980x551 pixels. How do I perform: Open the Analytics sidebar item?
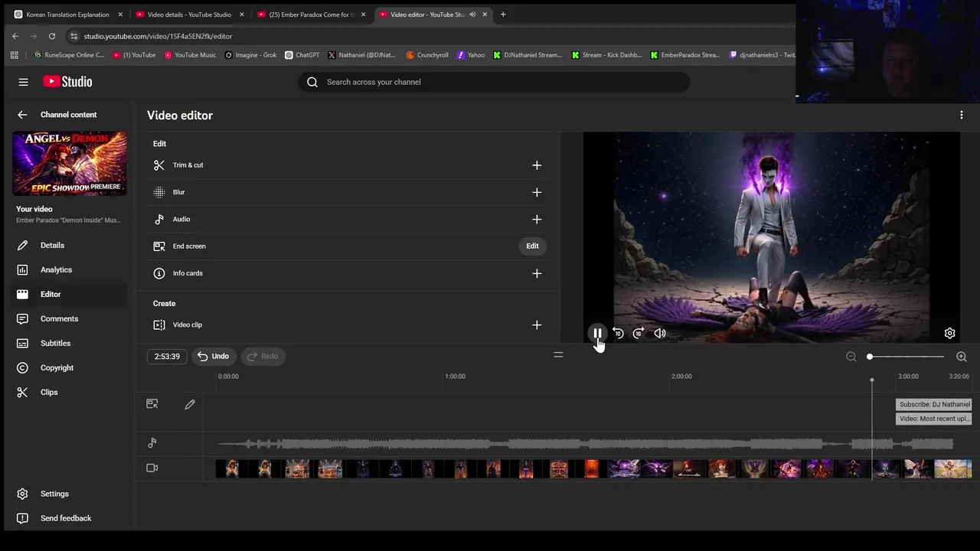pos(69,269)
